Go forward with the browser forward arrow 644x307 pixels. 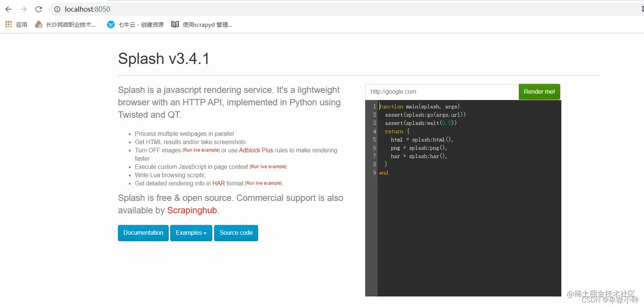coord(23,9)
